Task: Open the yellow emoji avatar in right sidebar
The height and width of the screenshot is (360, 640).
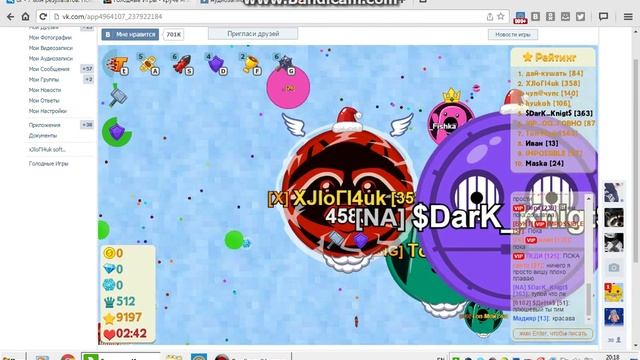Action: coord(614,292)
